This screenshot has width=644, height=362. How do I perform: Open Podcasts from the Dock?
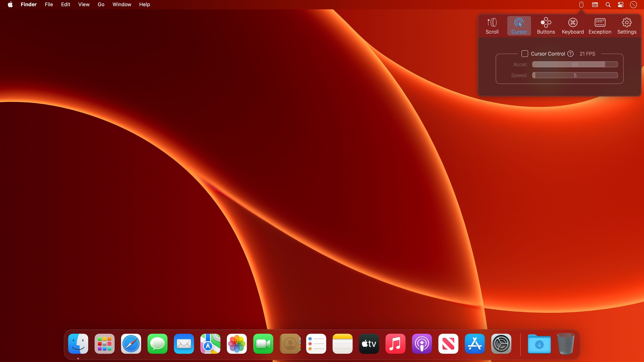point(422,344)
